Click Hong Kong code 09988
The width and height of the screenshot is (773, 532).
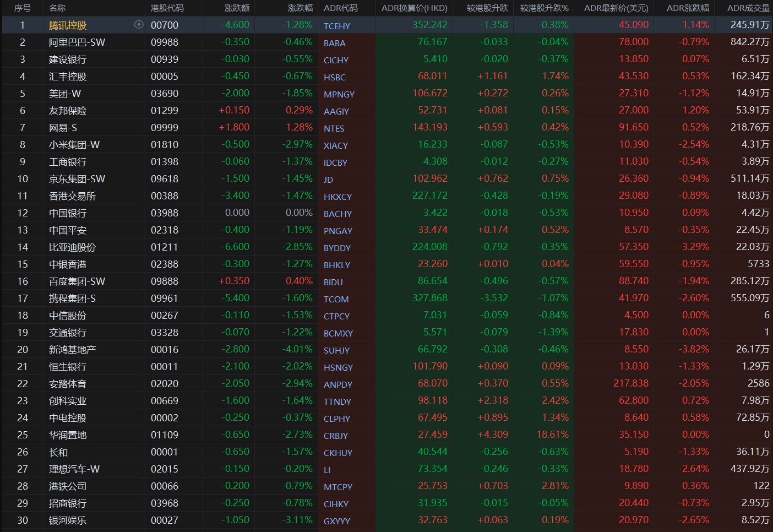point(165,42)
